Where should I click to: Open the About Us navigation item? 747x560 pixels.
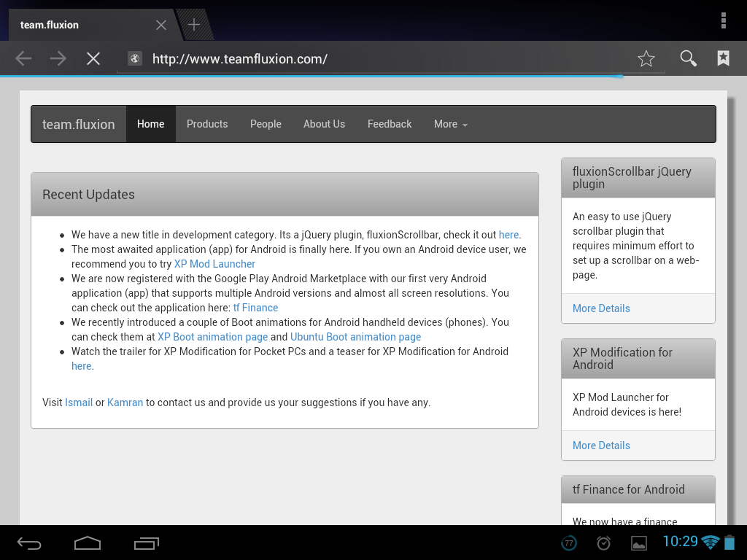pos(325,124)
